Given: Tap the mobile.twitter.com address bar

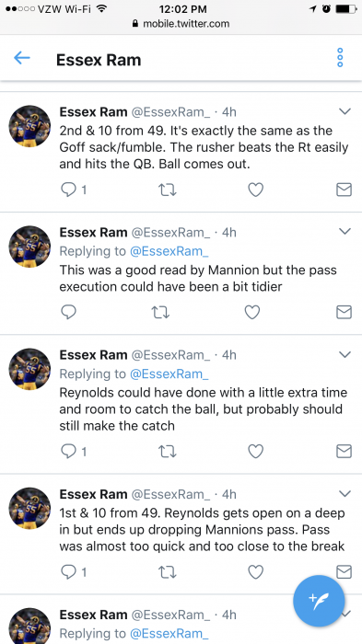Looking at the screenshot, I should (181, 24).
